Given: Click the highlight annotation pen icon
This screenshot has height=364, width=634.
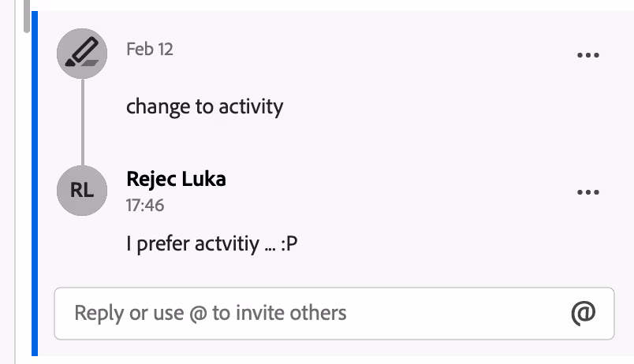Looking at the screenshot, I should [x=82, y=54].
